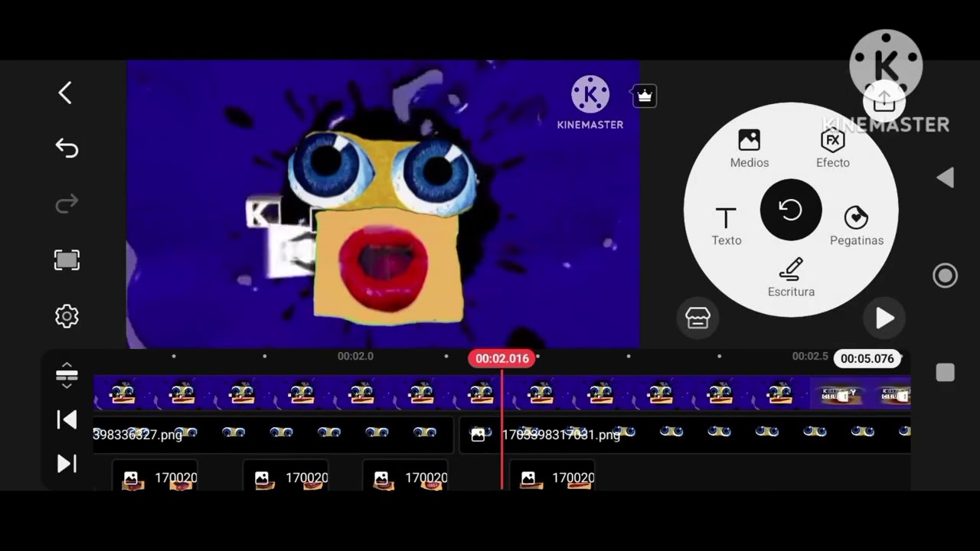Tap Android recents square button
The height and width of the screenshot is (551, 980).
(945, 373)
